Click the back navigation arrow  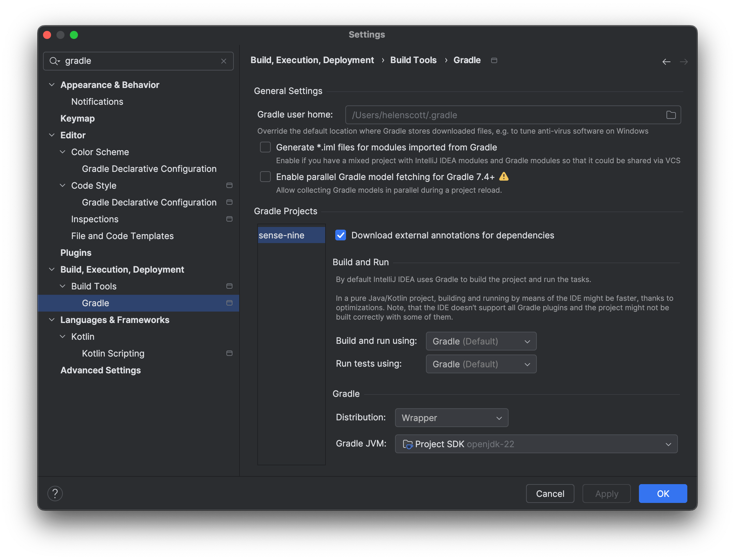coord(666,62)
